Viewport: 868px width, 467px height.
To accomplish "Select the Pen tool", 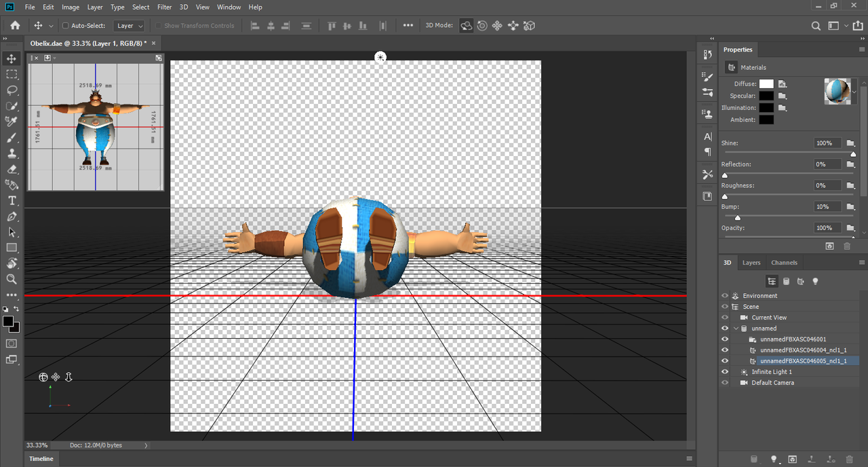I will click(12, 217).
